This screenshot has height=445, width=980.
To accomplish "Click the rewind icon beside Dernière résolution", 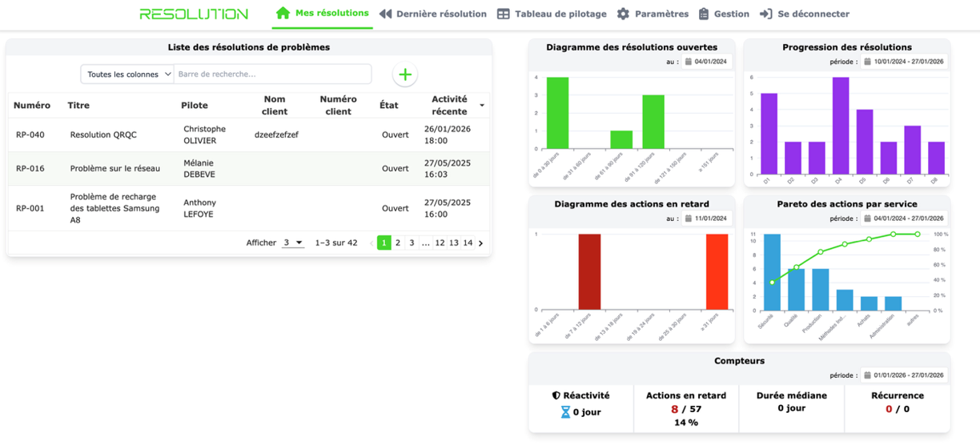I will [x=385, y=14].
